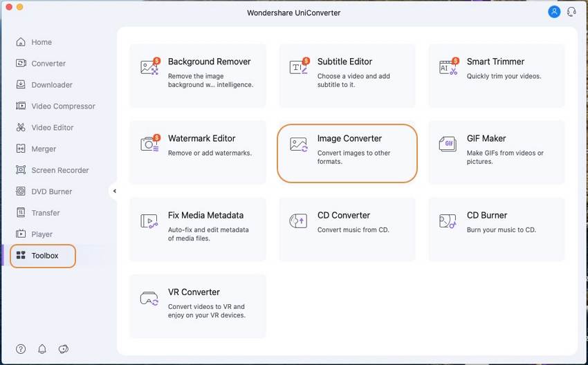Click the GIF Maker icon
588x365 pixels.
pos(448,144)
